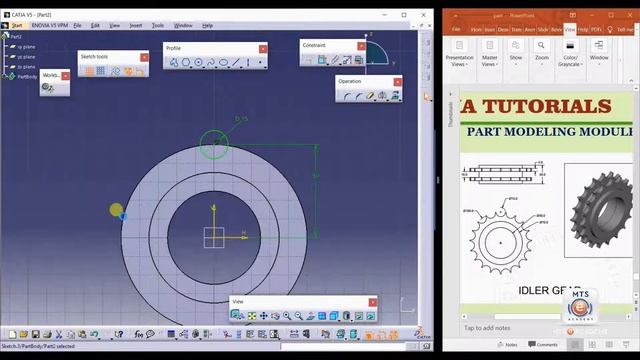Click the Open folder icon
The image size is (640, 360).
(24, 335)
